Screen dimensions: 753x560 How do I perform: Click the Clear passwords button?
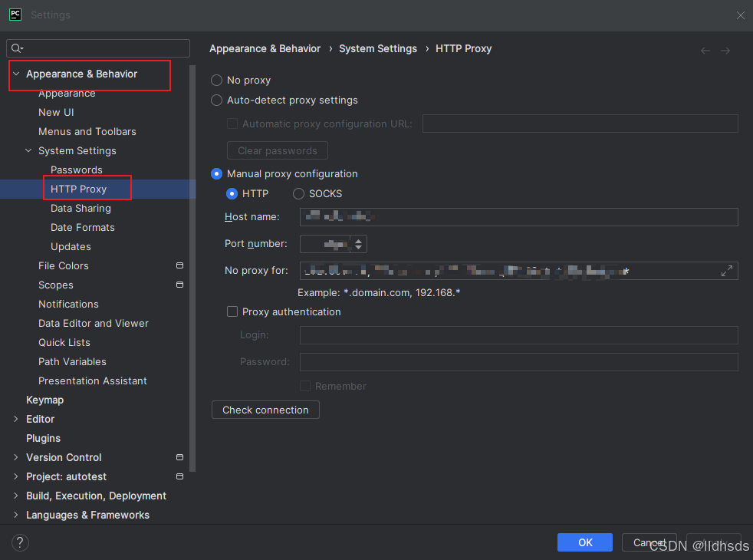tap(277, 150)
